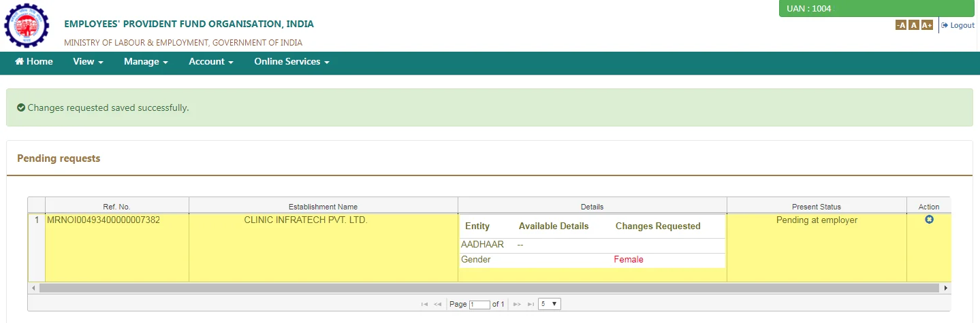Open the Manage dropdown menu
Screen dimensions: 980x323
(146, 61)
